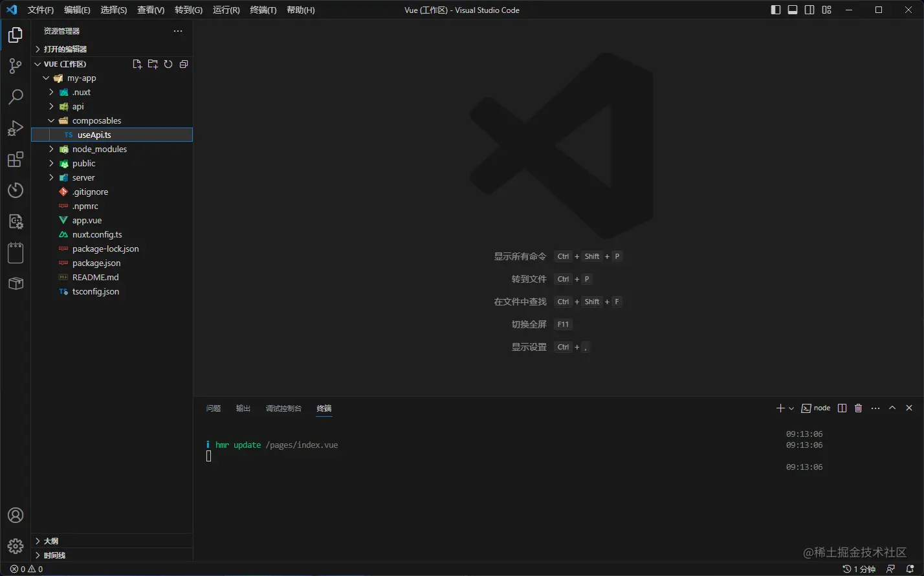This screenshot has height=576, width=924.
Task: Open the Source Control view
Action: (16, 65)
